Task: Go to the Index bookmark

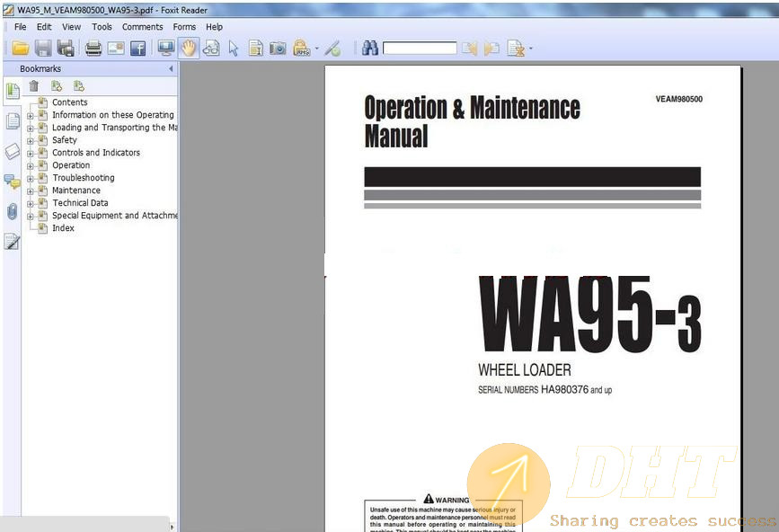Action: [63, 228]
